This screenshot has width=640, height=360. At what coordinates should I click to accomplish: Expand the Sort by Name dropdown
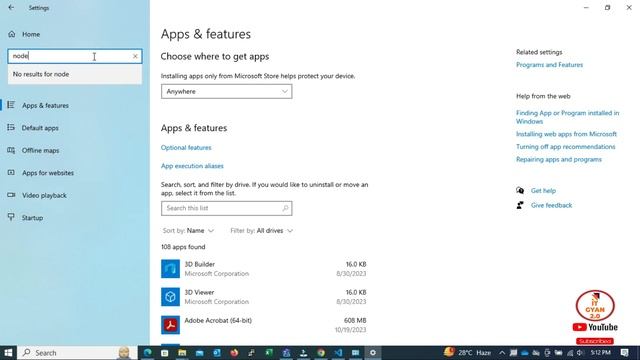[x=188, y=231]
